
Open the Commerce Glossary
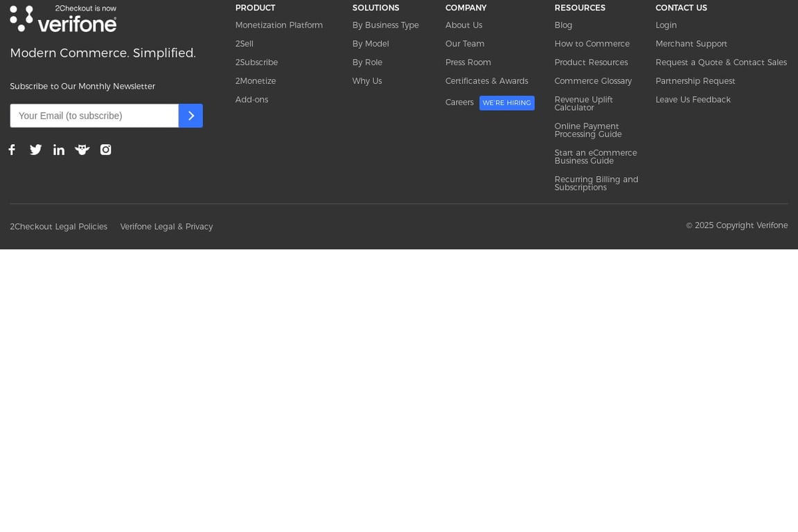click(x=593, y=81)
